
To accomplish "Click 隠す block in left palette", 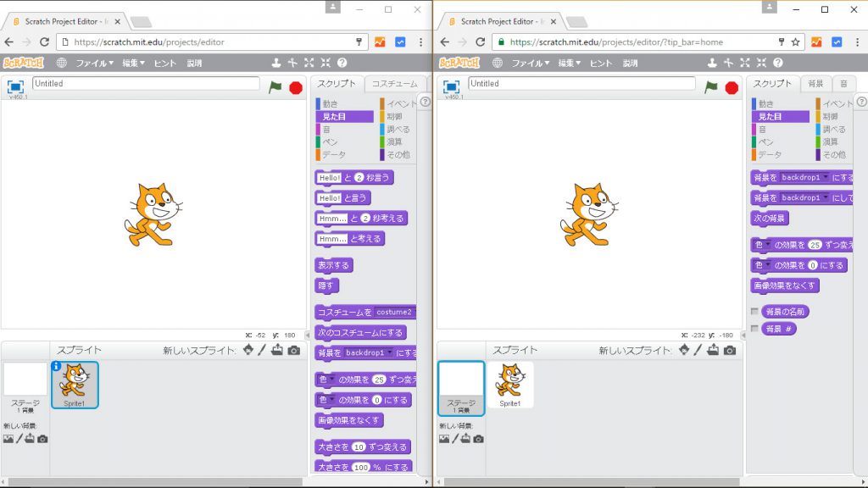I will 326,286.
